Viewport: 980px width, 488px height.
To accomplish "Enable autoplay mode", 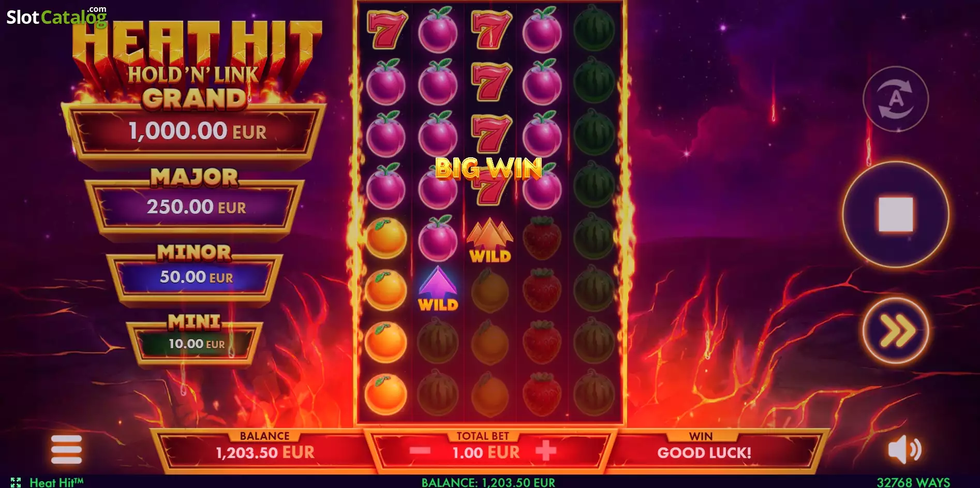I will 896,99.
